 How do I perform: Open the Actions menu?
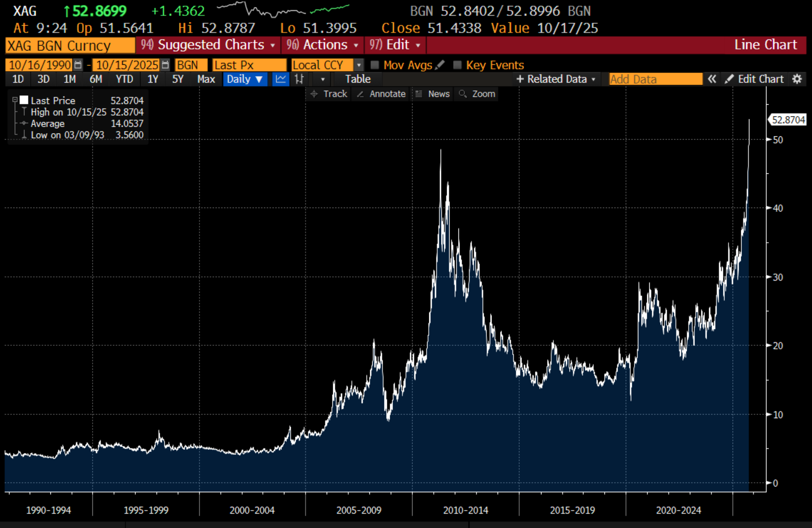[x=322, y=45]
